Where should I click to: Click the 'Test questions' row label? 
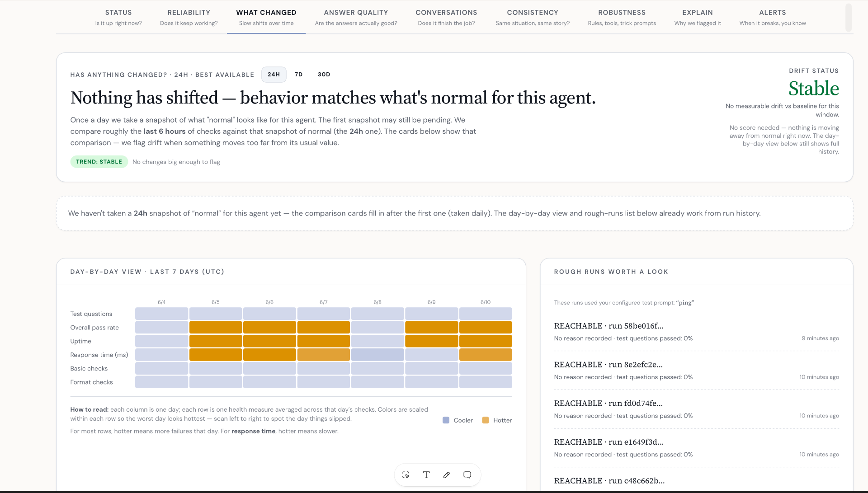coord(91,314)
